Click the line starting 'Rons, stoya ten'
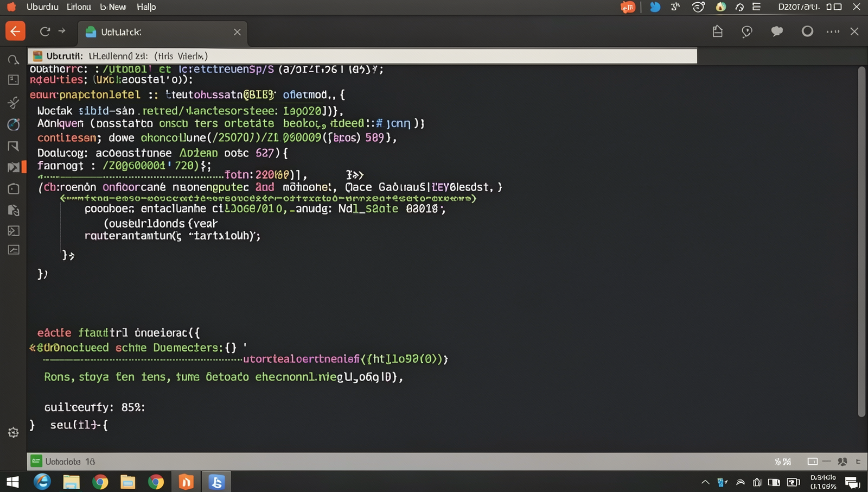This screenshot has width=868, height=492. (224, 377)
